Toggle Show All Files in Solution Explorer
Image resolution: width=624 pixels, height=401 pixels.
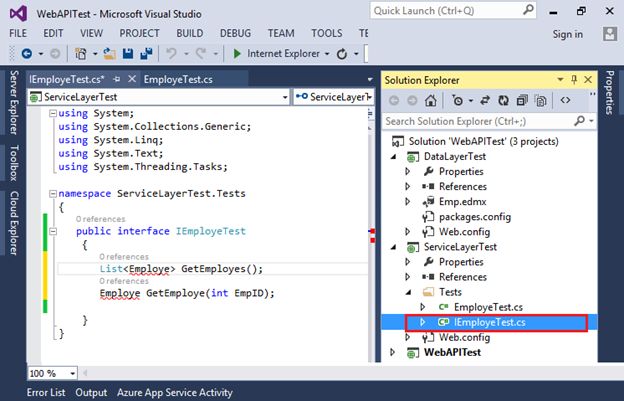[x=540, y=101]
